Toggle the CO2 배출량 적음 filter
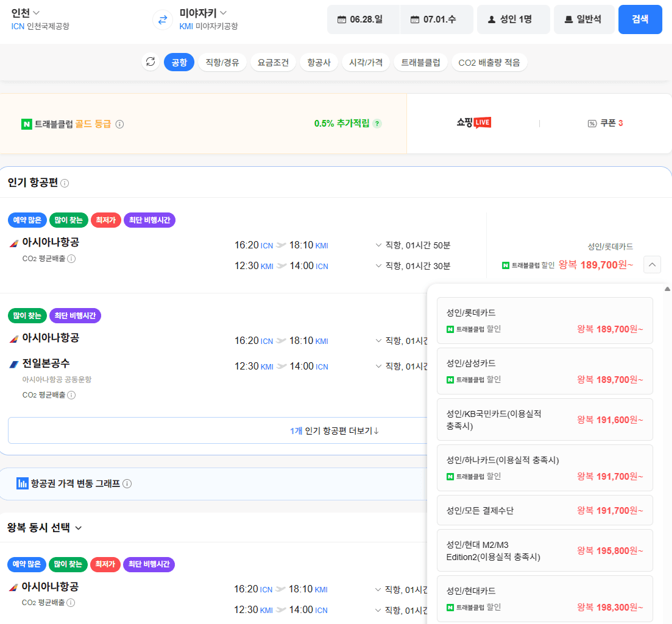Viewport: 672px width, 624px height. (x=489, y=63)
